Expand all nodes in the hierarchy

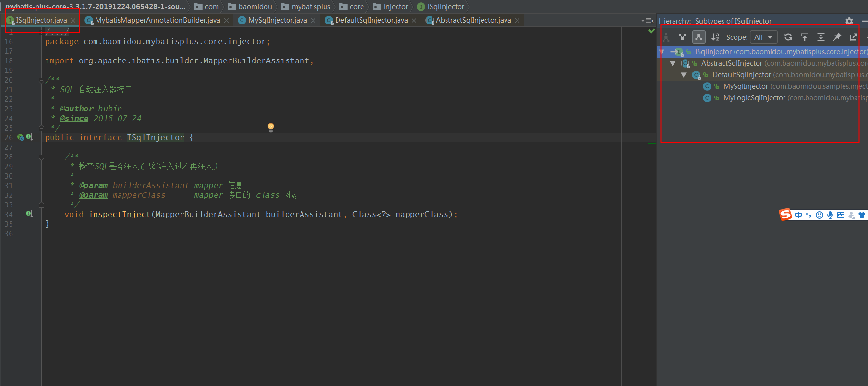click(821, 37)
